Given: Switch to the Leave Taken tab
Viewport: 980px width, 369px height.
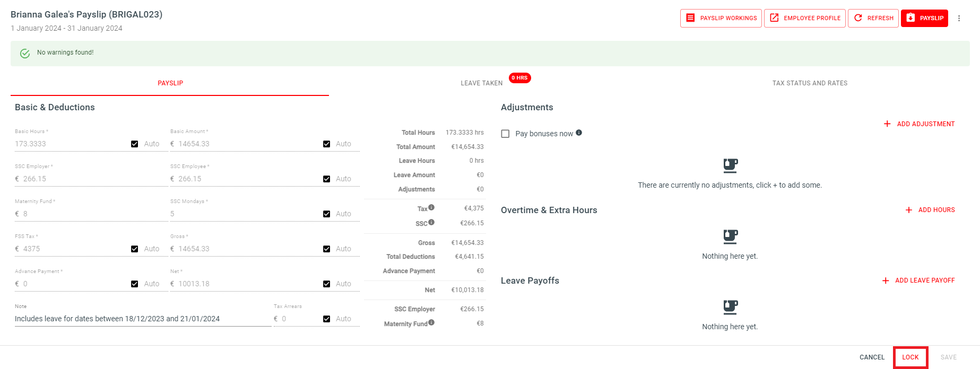Looking at the screenshot, I should 481,83.
